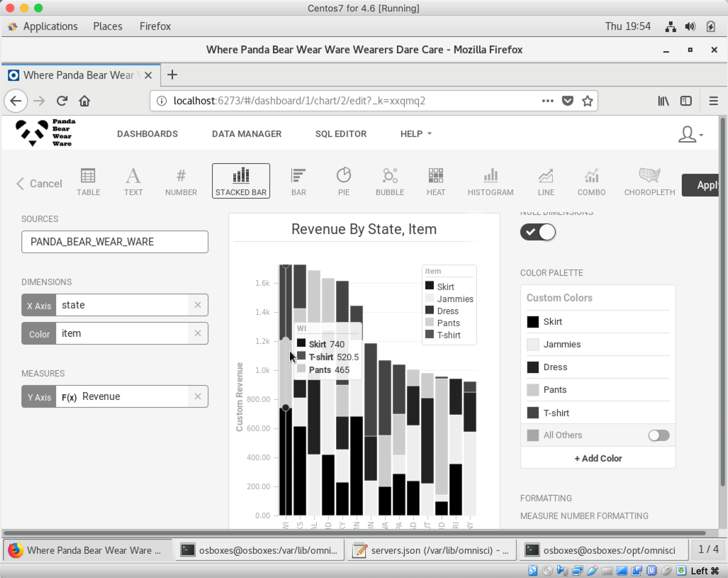The image size is (728, 578).
Task: Open the Help dropdown menu
Action: 415,133
